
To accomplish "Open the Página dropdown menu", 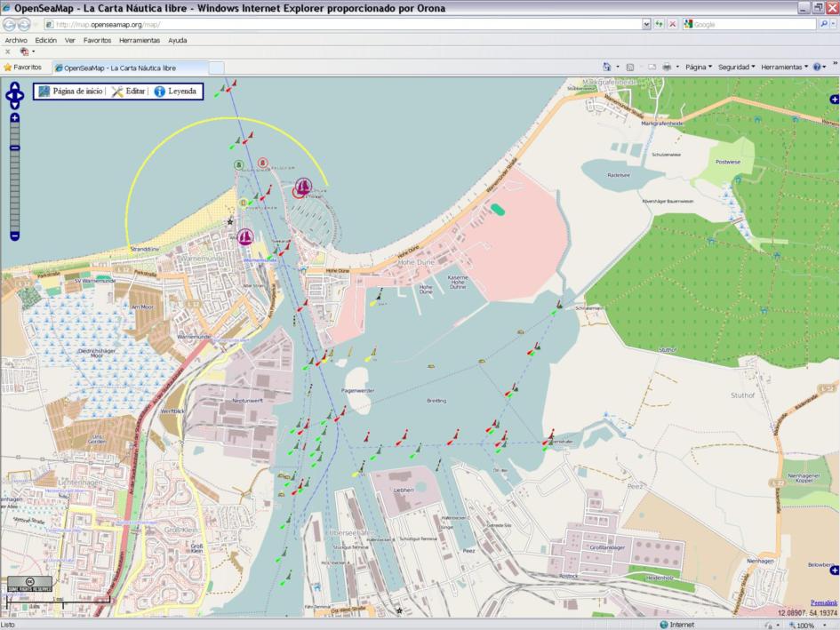I will tap(695, 67).
